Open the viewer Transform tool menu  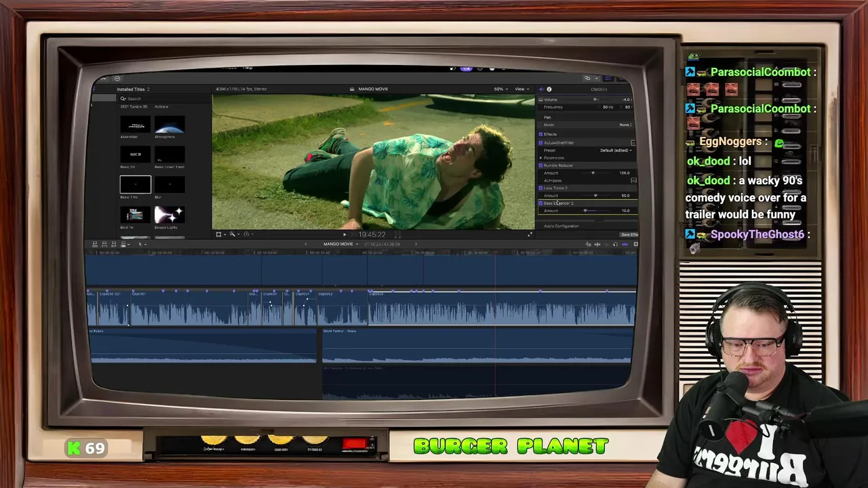point(220,235)
